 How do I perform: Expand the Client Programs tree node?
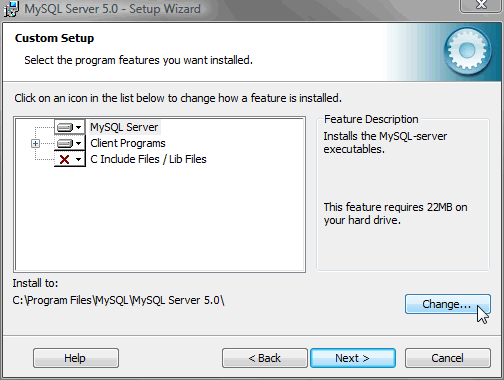[x=35, y=143]
